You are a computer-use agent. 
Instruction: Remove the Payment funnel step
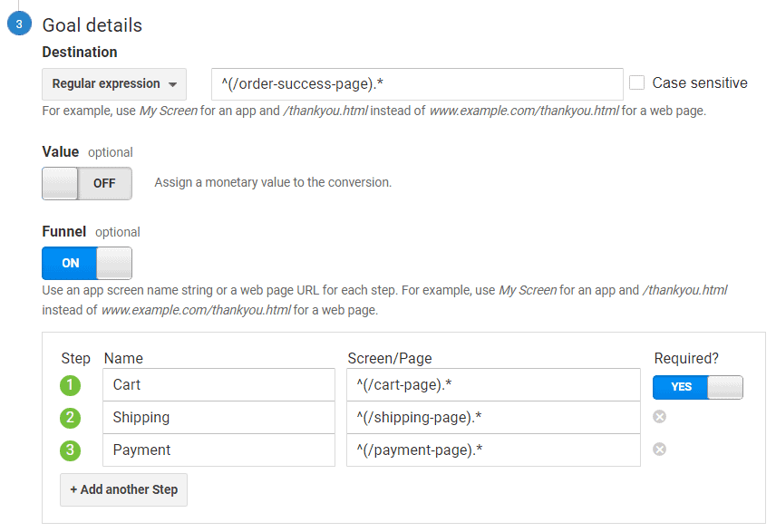659,450
